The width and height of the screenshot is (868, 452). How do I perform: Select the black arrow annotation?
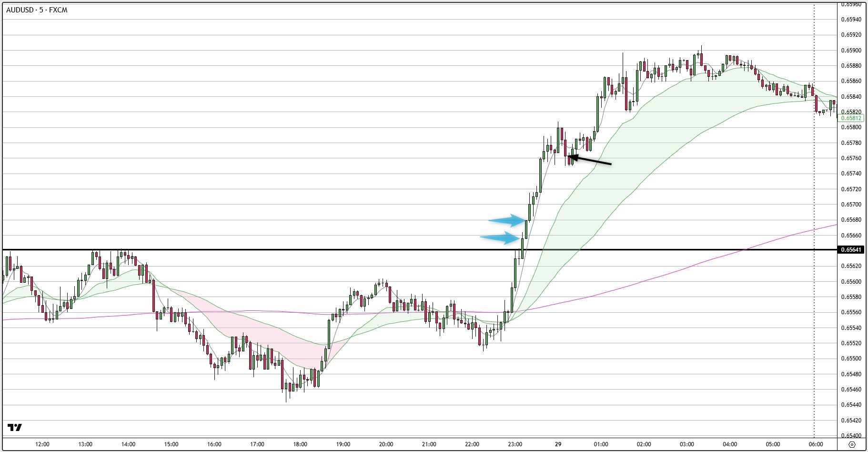[x=591, y=160]
